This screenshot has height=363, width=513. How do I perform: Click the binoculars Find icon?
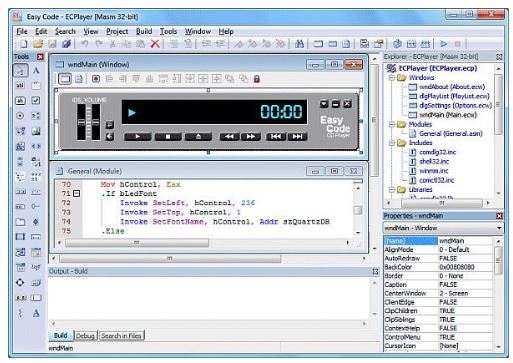click(x=299, y=44)
